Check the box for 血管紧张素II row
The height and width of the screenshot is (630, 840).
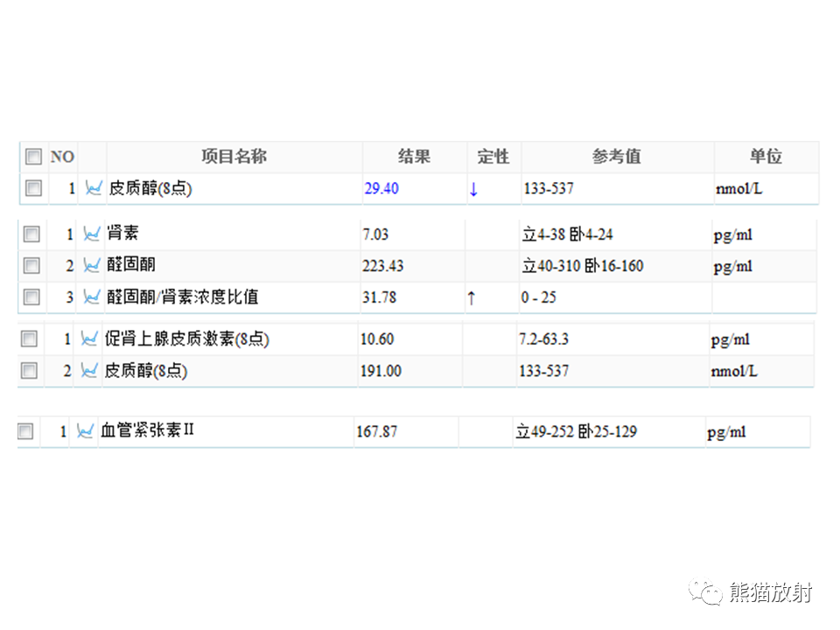(x=25, y=431)
